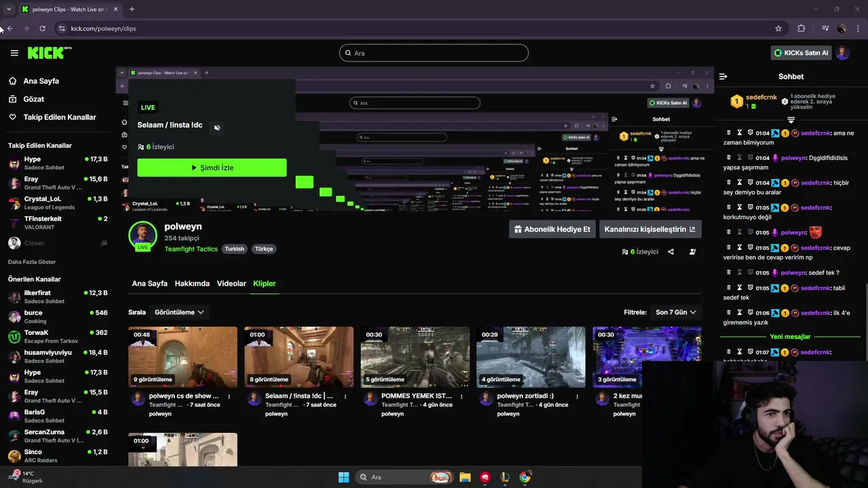Open Chrome three-dot menu
Viewport: 868px width, 488px height.
[x=859, y=28]
